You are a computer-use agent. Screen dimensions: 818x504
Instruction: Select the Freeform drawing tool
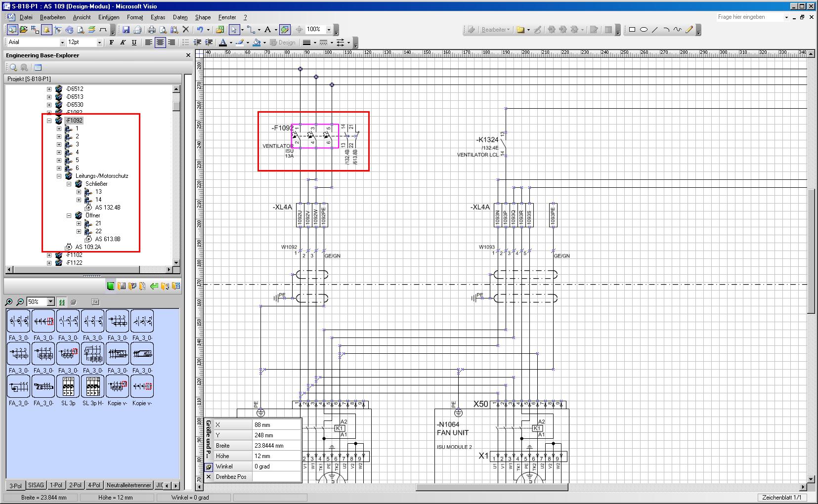(678, 30)
